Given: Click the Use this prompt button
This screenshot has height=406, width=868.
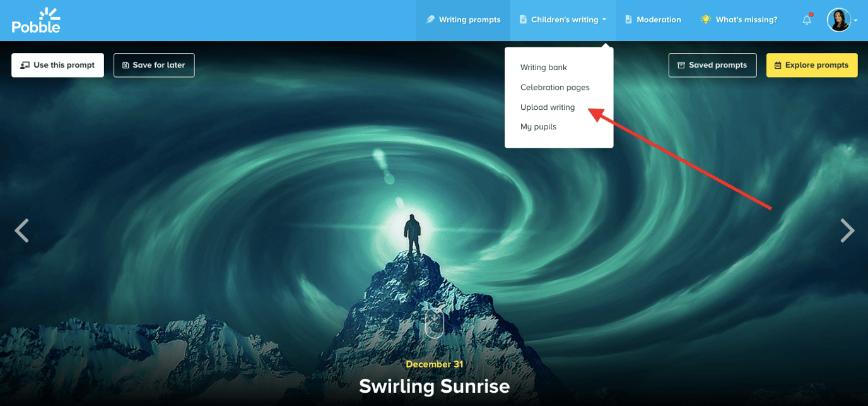Looking at the screenshot, I should [57, 65].
